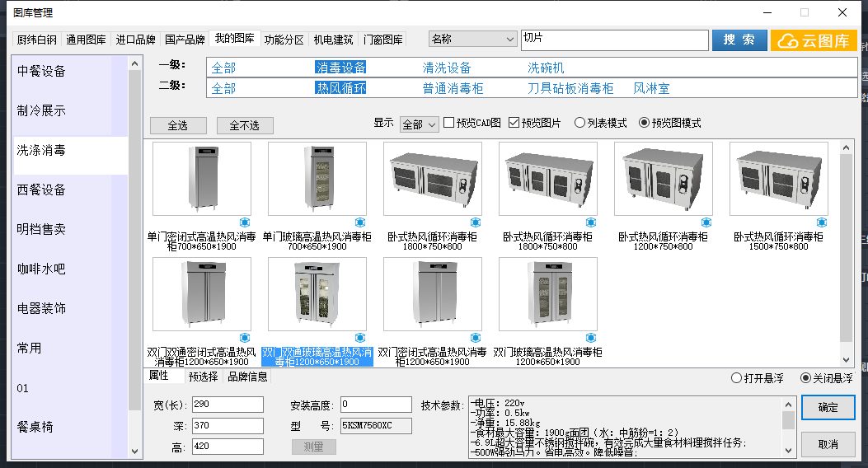Image resolution: width=868 pixels, height=468 pixels.
Task: Switch to the 功能分区 tab
Action: pos(284,40)
